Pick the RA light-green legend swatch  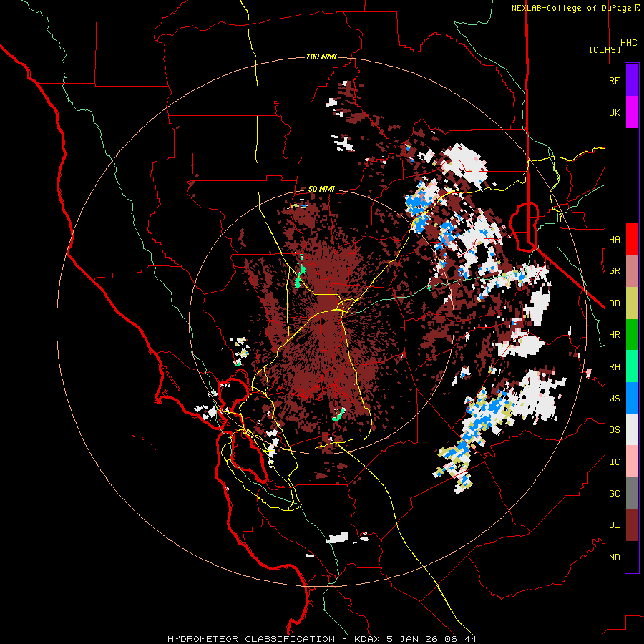click(x=632, y=366)
